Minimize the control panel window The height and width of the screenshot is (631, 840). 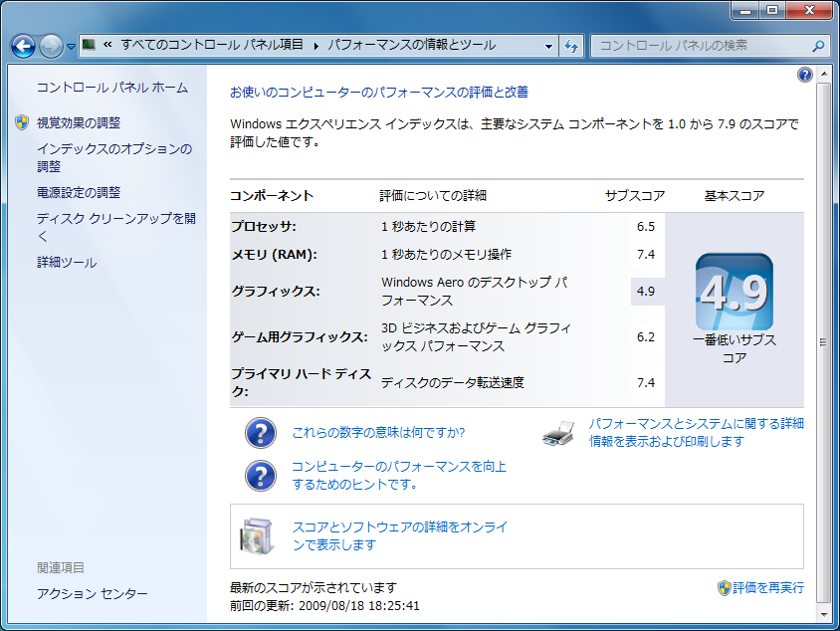point(744,10)
